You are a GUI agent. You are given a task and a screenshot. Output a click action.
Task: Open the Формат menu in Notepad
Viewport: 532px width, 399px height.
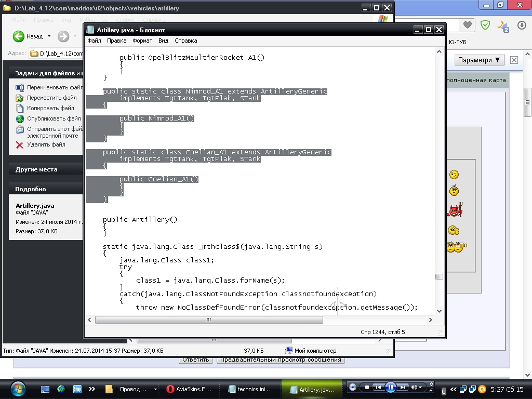pos(142,41)
